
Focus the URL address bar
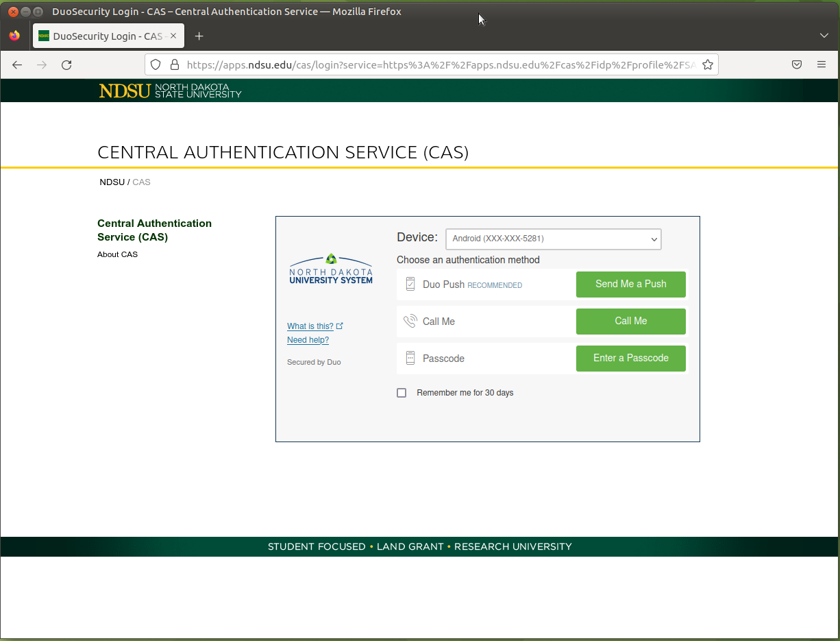[438, 64]
